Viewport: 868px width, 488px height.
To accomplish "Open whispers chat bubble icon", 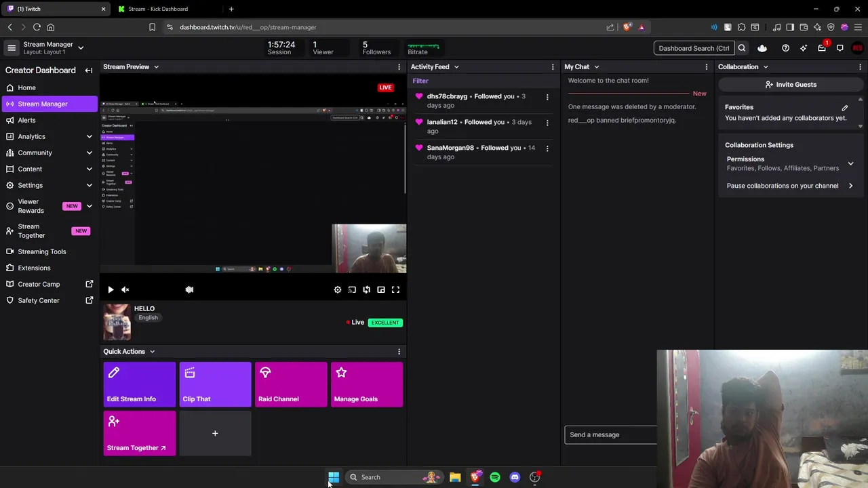I will (x=840, y=48).
